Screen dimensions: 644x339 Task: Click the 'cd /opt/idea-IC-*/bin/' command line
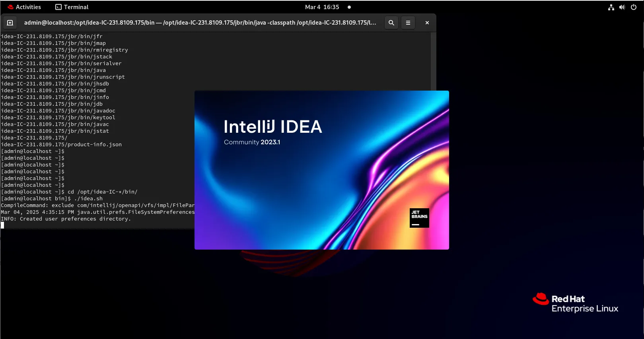point(69,192)
